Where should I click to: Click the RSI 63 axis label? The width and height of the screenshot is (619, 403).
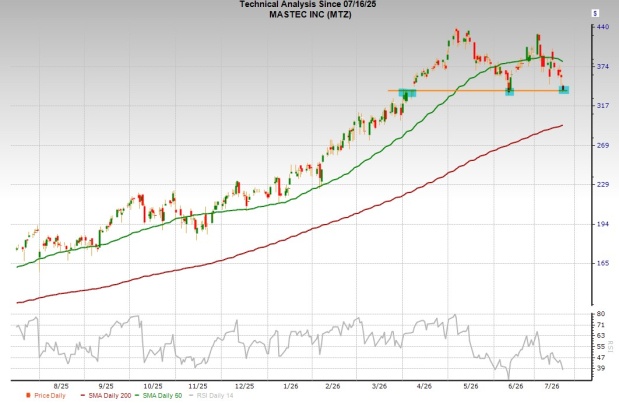pos(601,336)
